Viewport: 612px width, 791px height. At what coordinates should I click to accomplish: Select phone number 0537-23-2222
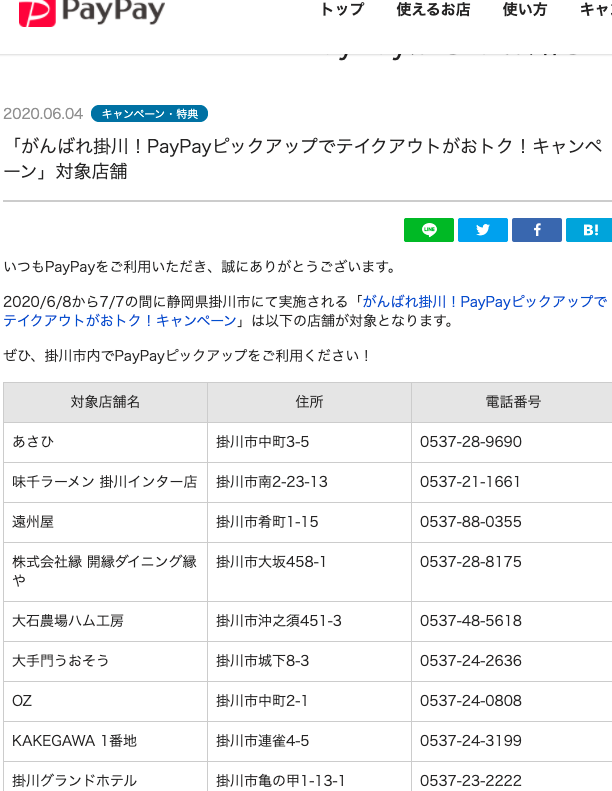[x=471, y=780]
